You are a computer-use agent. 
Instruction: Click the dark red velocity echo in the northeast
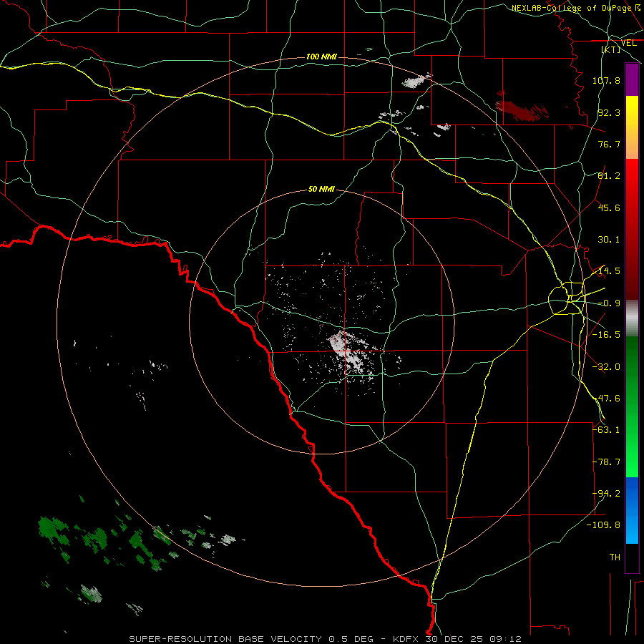pos(522,110)
